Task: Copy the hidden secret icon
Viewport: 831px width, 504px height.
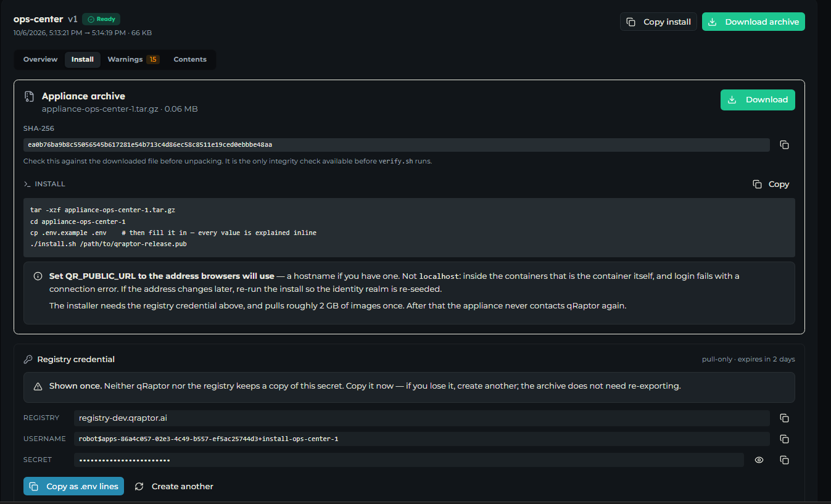Action: (784, 460)
